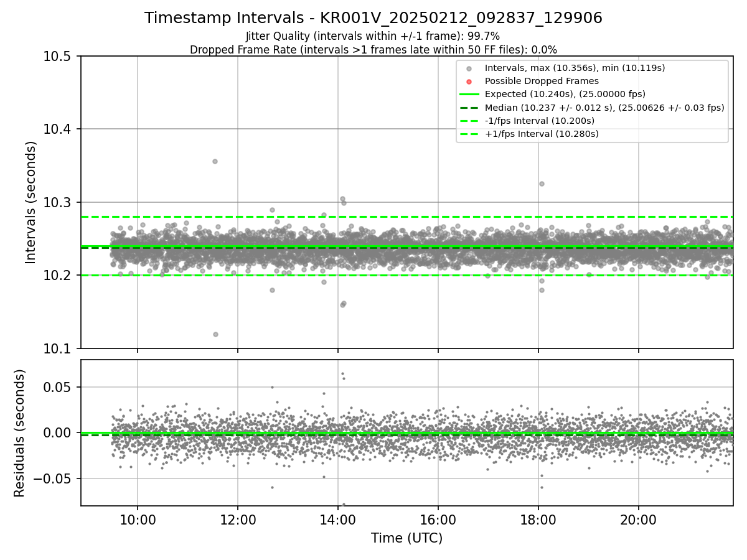Screen dimensions: 747x560
Task: Click the dark green dashed sample beside the 'Median' legend entry
Action: point(469,107)
